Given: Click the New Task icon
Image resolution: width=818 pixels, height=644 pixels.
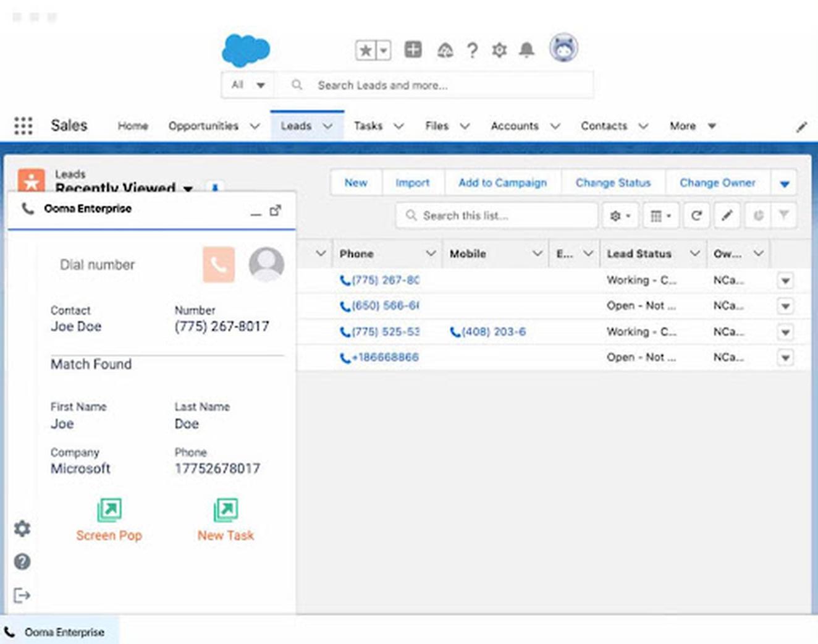Looking at the screenshot, I should tap(226, 510).
